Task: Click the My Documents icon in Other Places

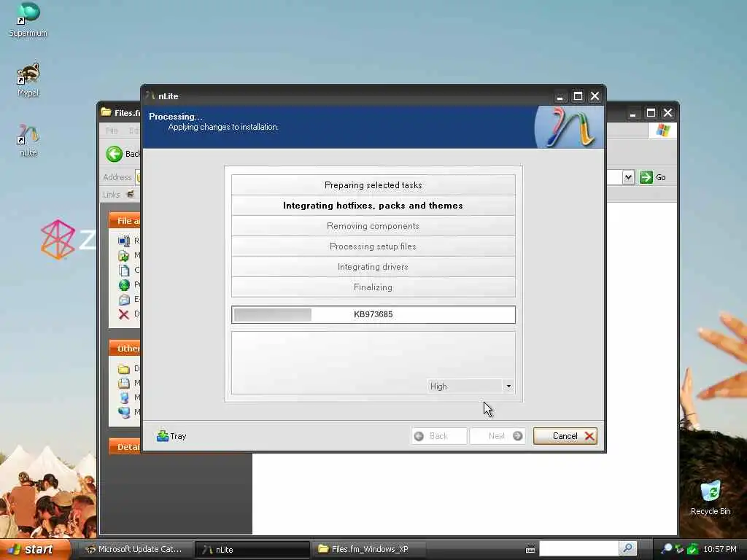Action: click(x=124, y=383)
